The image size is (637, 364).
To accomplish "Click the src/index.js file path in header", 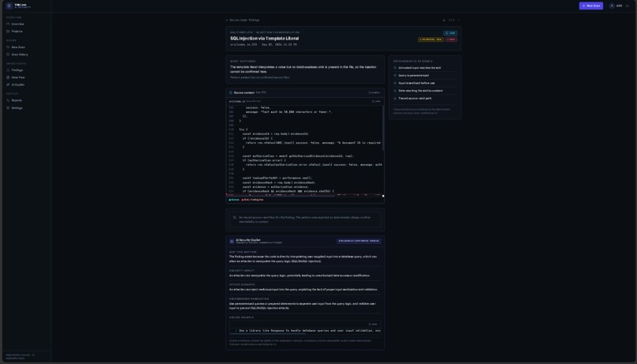I will coord(243,45).
